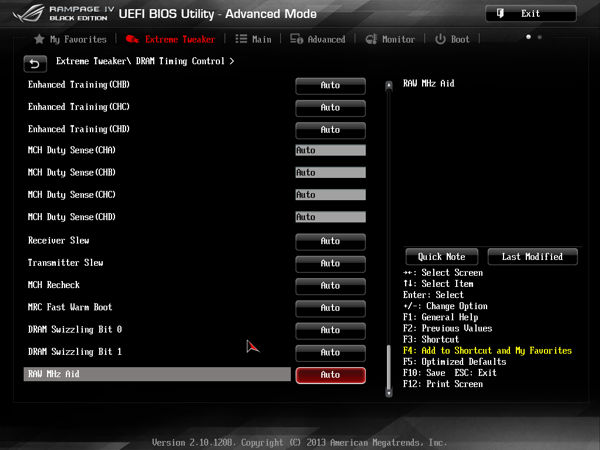
Task: Select the Transmitter Slew label
Action: 65,263
